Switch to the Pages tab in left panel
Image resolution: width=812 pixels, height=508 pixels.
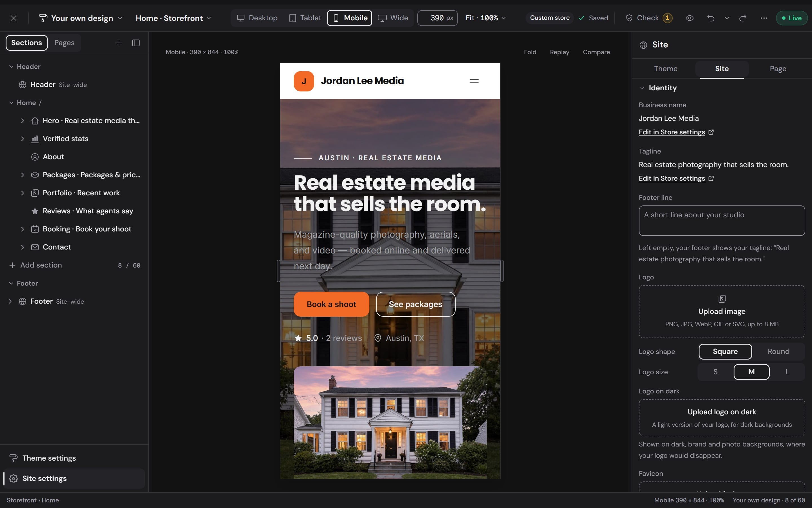(x=64, y=43)
